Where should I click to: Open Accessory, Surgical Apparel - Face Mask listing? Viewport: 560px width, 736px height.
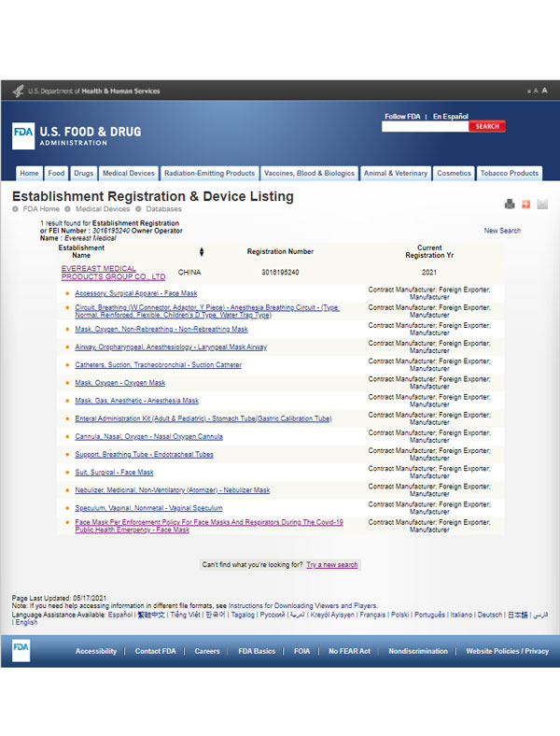click(x=136, y=293)
